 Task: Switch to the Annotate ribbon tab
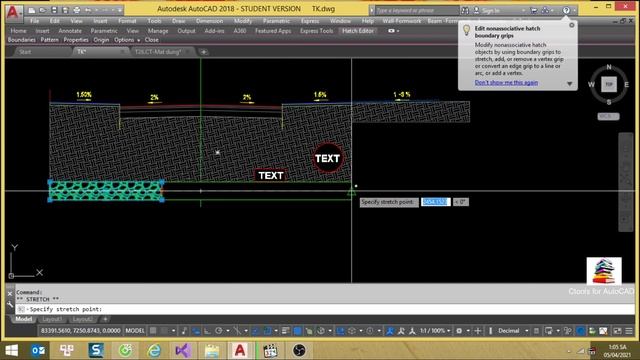tap(70, 31)
